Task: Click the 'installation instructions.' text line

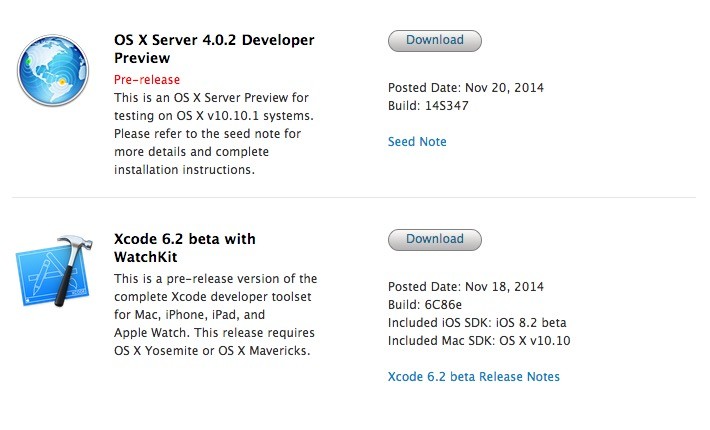Action: click(x=184, y=170)
